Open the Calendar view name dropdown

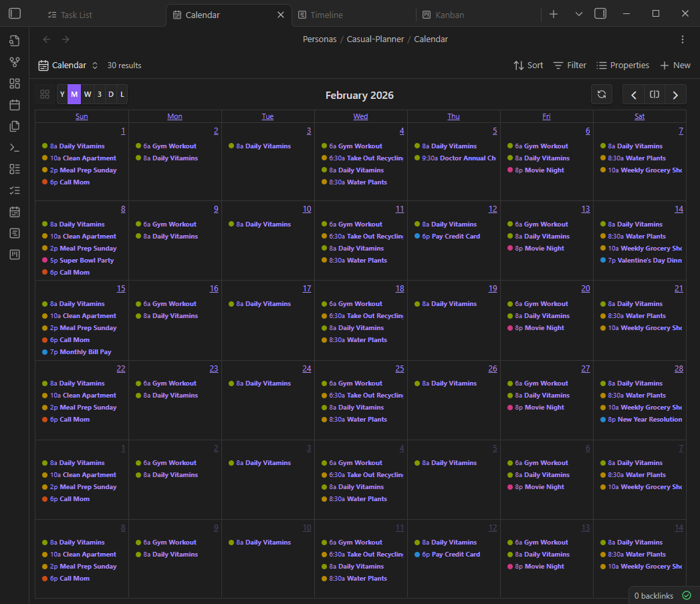94,65
